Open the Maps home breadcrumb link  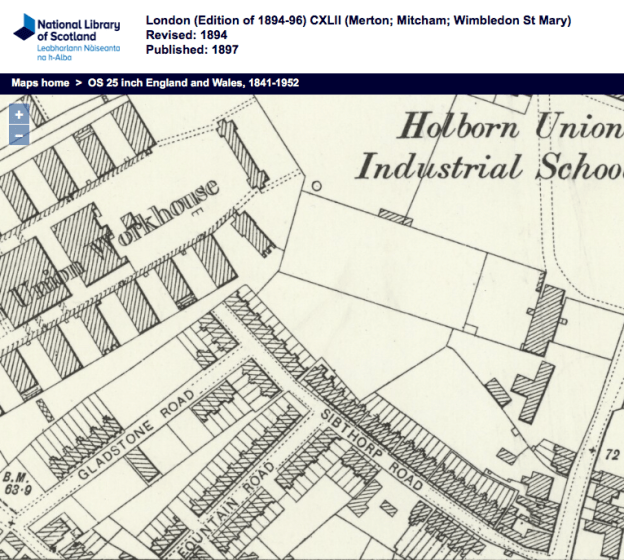tap(39, 83)
